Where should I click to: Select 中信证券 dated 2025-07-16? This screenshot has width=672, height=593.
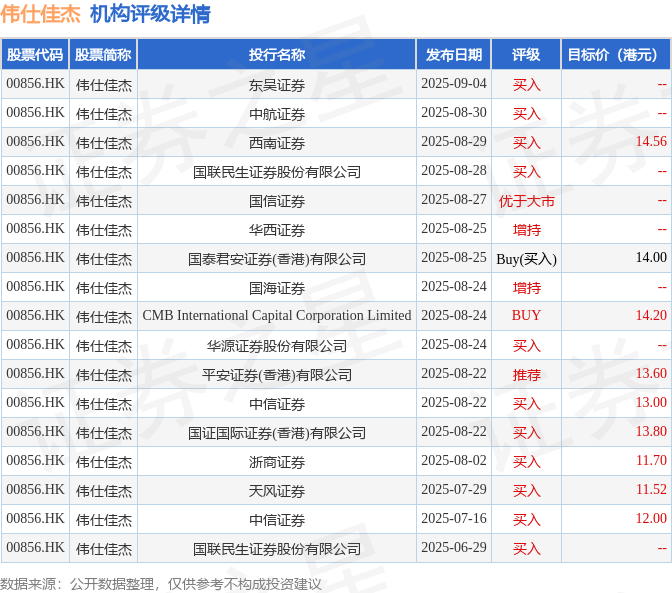(277, 520)
